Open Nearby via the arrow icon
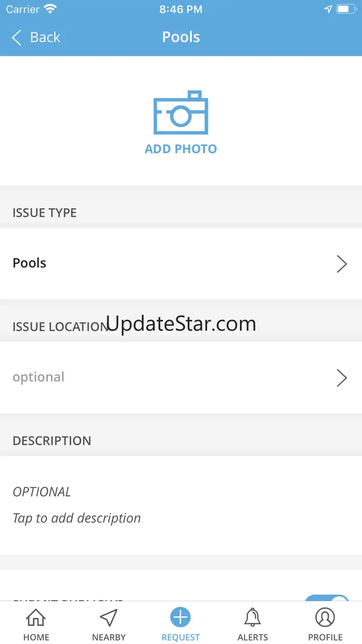The width and height of the screenshot is (362, 644). pos(109,618)
